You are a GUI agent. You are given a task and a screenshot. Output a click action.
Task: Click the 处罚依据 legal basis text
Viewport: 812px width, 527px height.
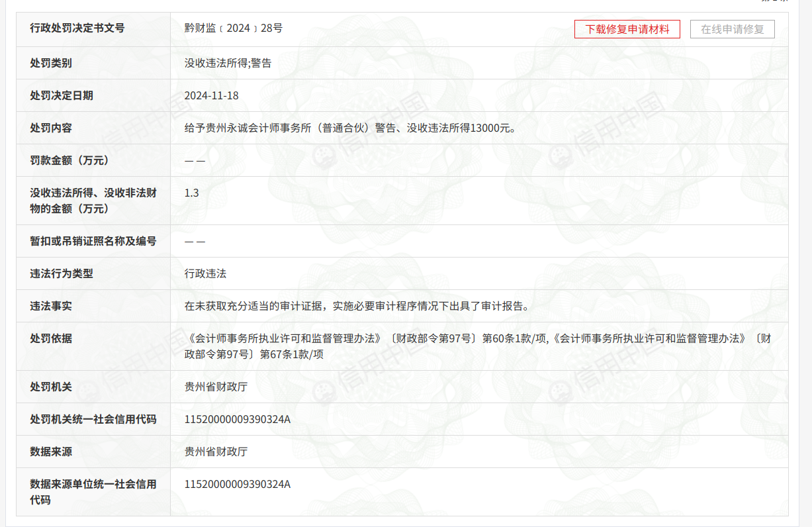click(x=477, y=346)
